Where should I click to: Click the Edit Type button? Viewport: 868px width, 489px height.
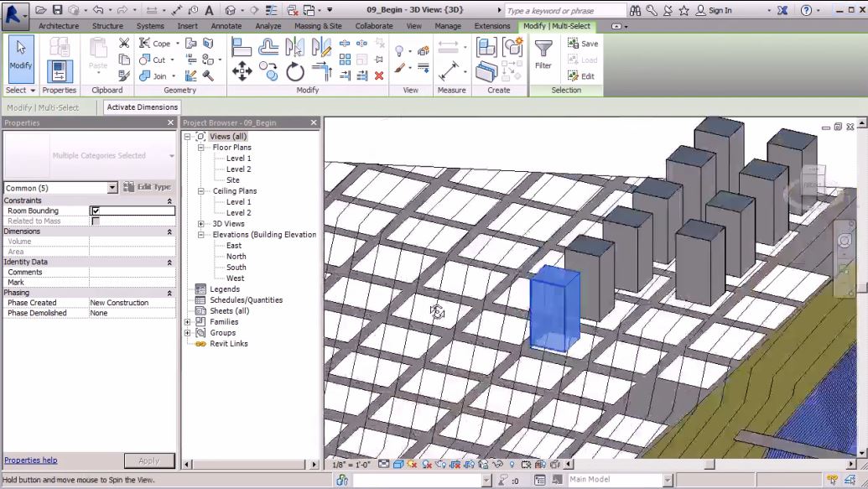[x=148, y=187]
